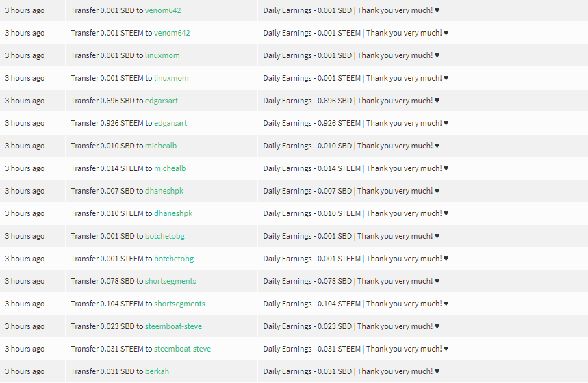588x383 pixels.
Task: Select memo 'Daily Earnings - 0.014 STEEM'
Action: (x=312, y=168)
